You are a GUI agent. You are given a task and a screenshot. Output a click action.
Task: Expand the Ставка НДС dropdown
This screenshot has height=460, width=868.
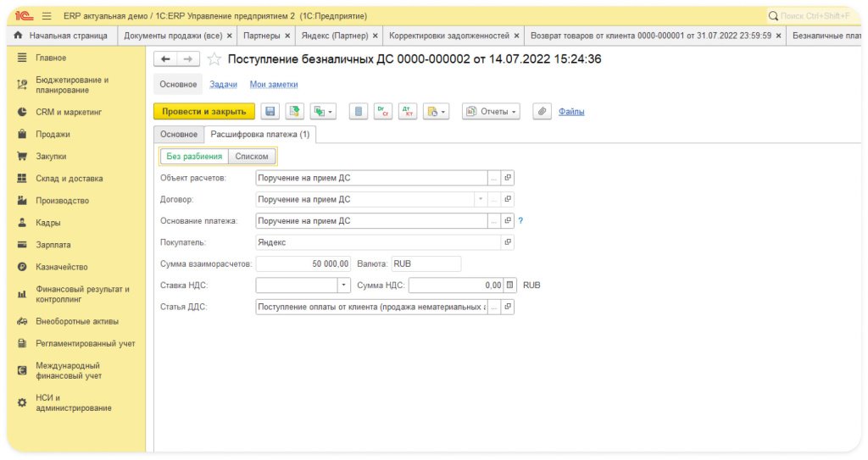click(344, 285)
